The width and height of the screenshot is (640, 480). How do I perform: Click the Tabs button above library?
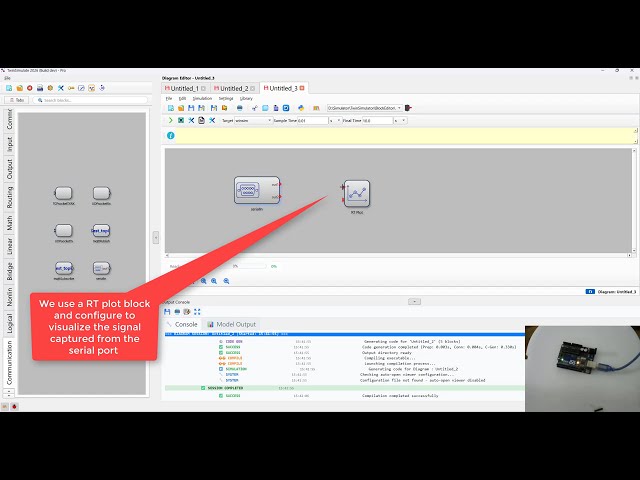click(16, 100)
